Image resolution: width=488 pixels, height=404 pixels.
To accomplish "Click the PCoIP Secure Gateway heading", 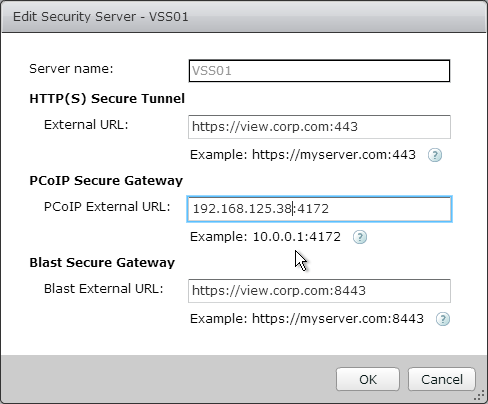I will pos(106,181).
